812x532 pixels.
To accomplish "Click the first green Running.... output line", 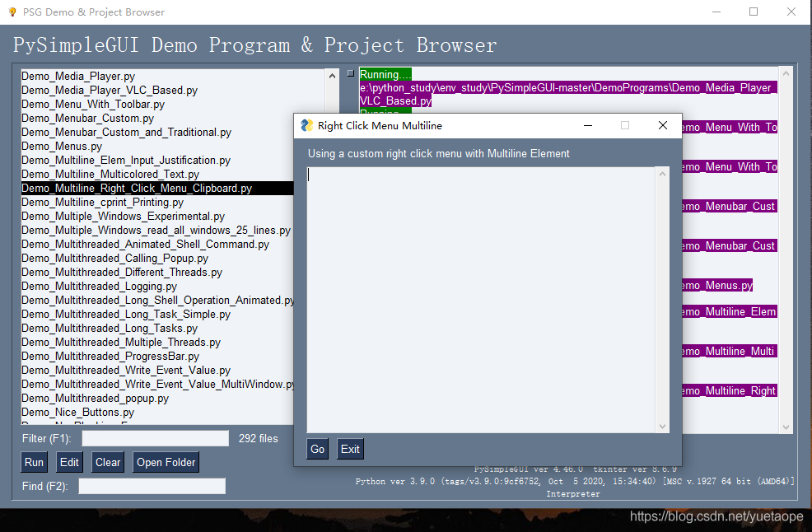I will (385, 74).
